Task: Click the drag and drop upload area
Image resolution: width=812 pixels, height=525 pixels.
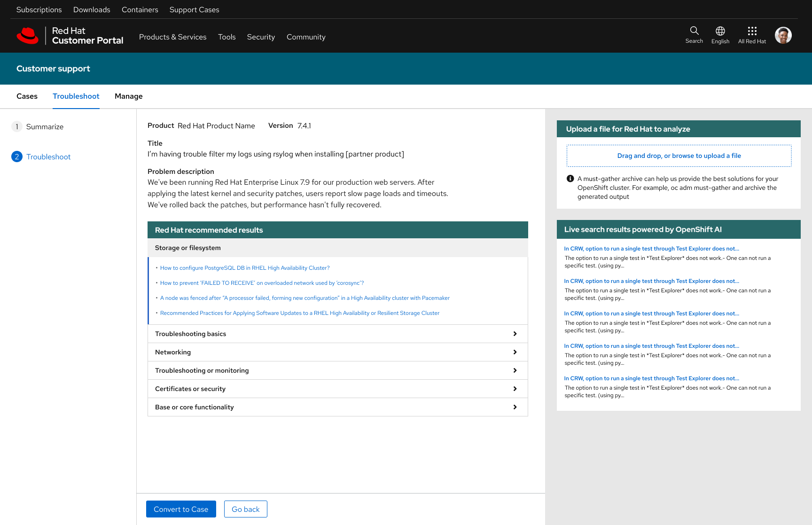Action: tap(679, 156)
